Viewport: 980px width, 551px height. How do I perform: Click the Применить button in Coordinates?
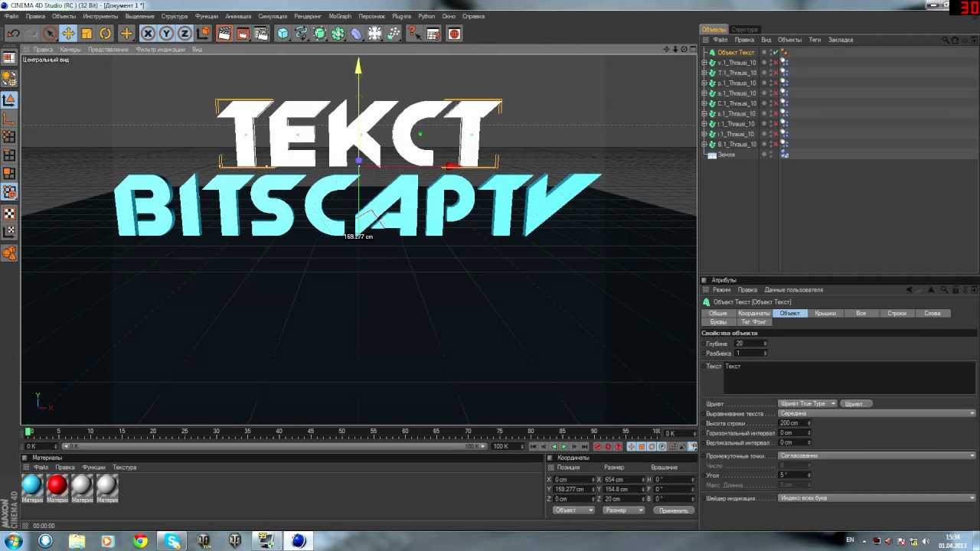[x=673, y=510]
